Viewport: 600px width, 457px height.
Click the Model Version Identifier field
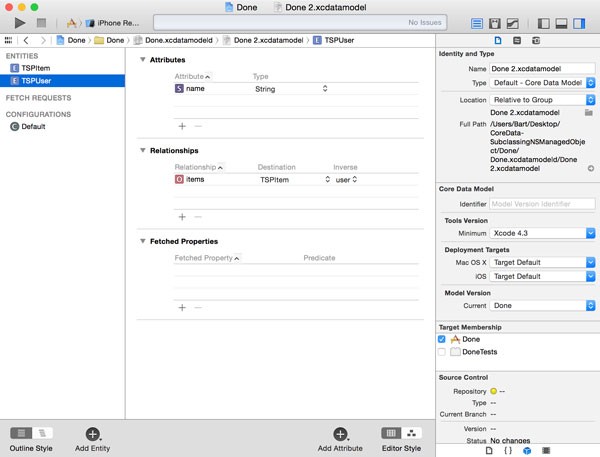542,204
